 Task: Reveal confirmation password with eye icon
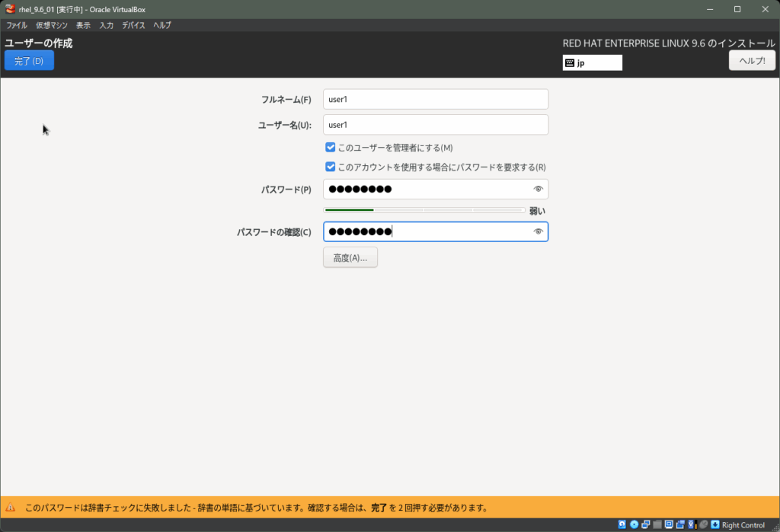(538, 231)
